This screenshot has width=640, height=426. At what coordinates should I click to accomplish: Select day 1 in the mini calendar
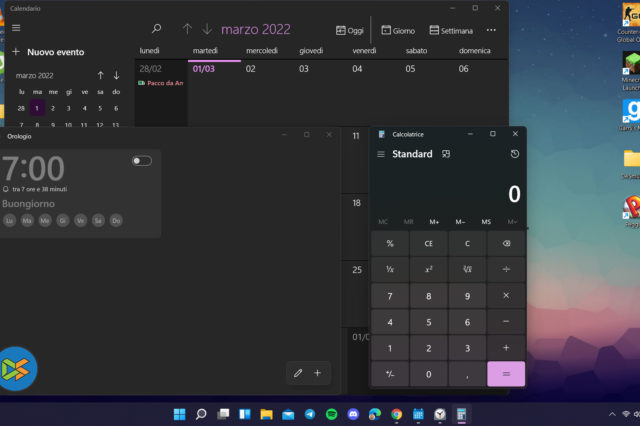pos(37,108)
